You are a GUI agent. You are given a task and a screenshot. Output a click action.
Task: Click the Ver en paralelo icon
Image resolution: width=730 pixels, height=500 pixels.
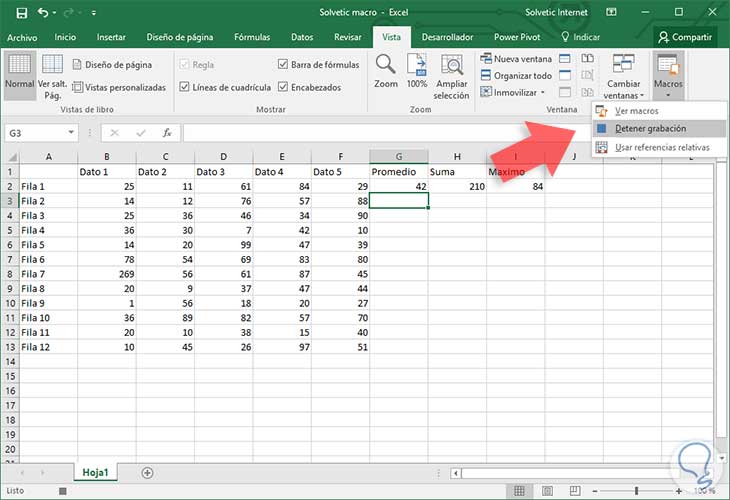click(x=588, y=59)
